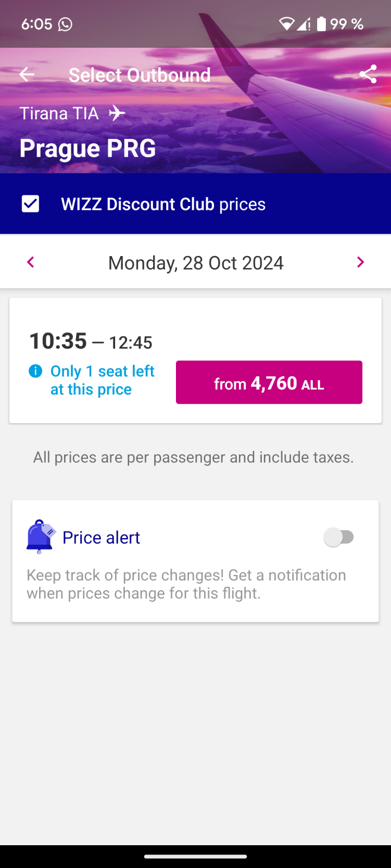Tap the WhatsApp notification icon in status bar
Viewport: 391px width, 868px height.
point(65,24)
